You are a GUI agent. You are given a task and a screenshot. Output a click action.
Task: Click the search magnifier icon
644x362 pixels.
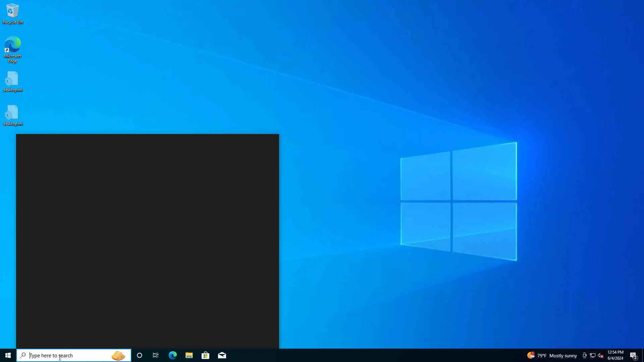(x=23, y=355)
